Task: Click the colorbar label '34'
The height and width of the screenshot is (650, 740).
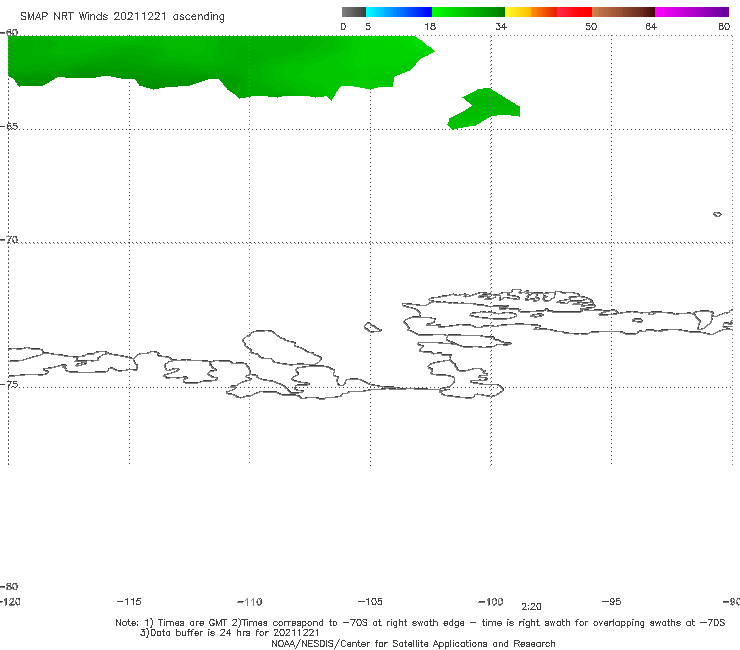Action: [501, 26]
